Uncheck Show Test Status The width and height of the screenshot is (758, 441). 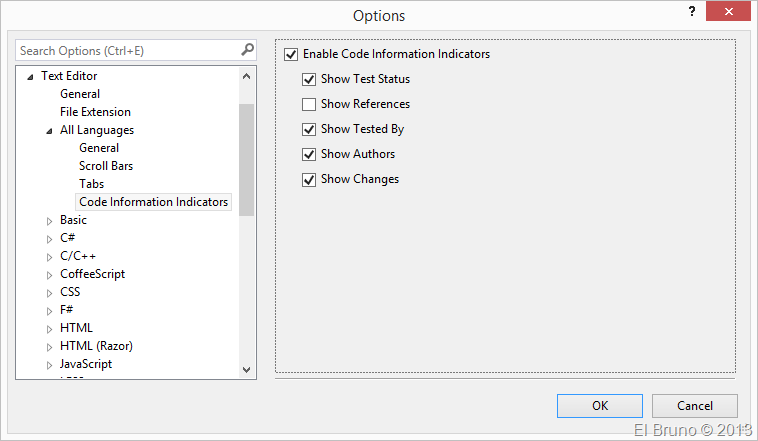309,79
